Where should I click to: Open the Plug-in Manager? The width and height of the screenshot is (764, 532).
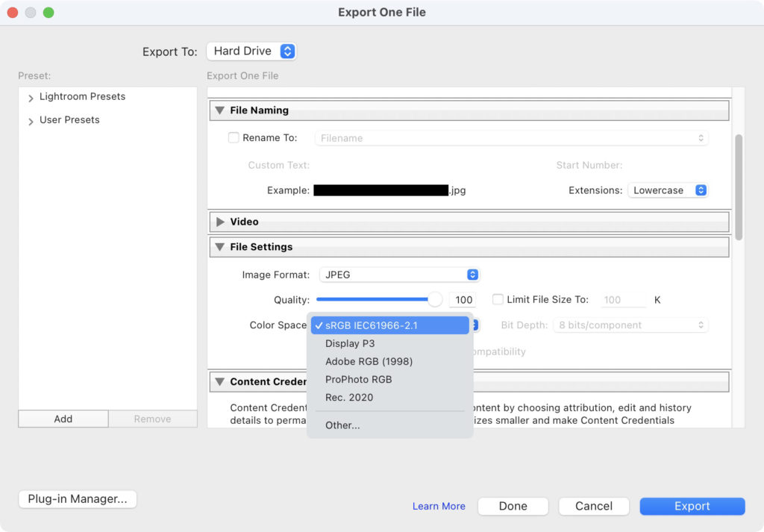coord(78,499)
